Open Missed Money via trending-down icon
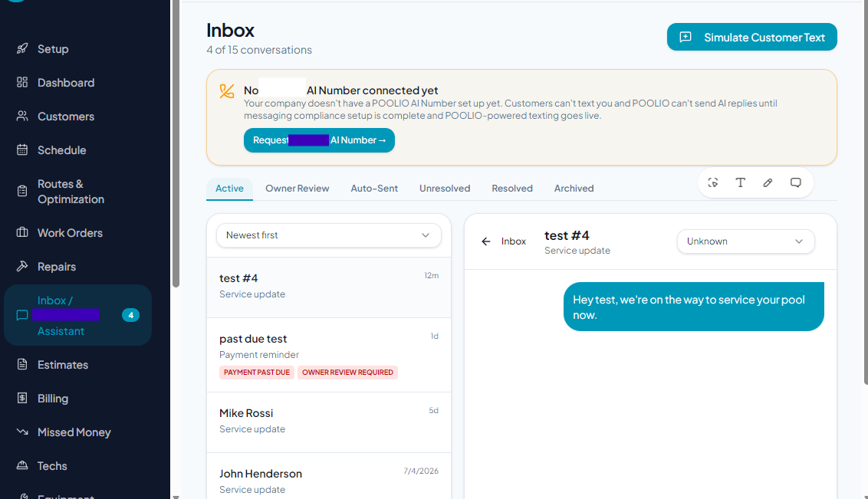This screenshot has height=499, width=868. coord(22,432)
